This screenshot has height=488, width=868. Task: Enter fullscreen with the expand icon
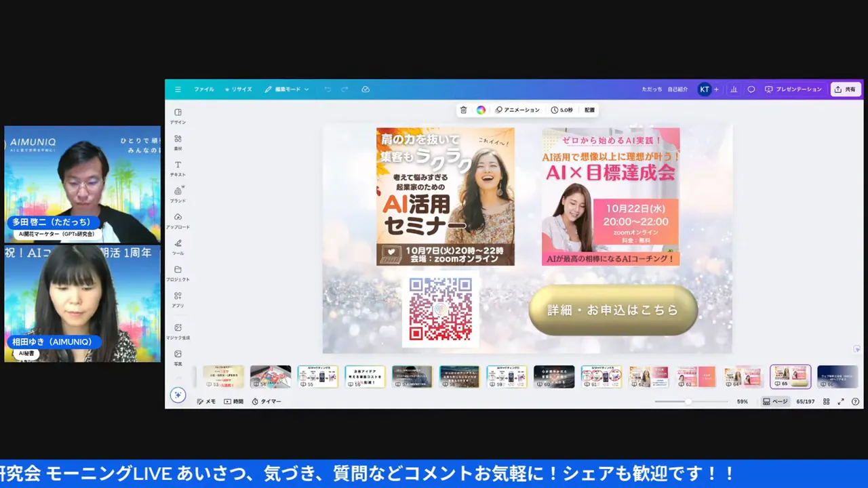click(841, 402)
